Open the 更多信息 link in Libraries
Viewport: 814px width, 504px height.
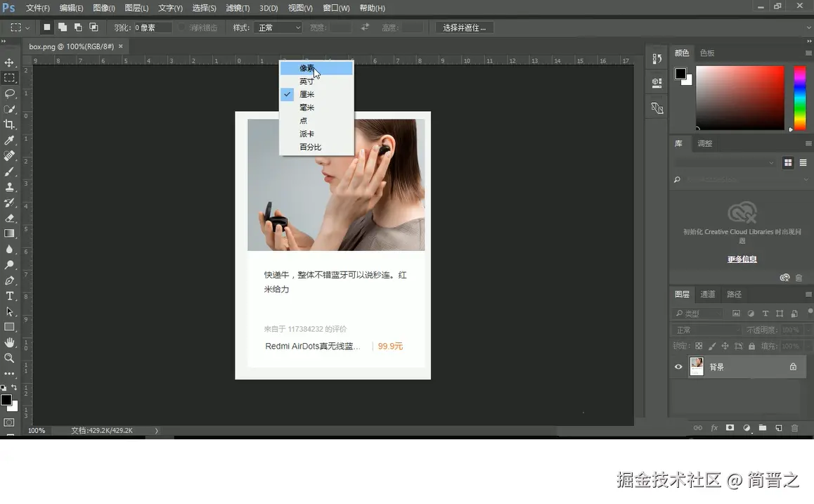(742, 259)
